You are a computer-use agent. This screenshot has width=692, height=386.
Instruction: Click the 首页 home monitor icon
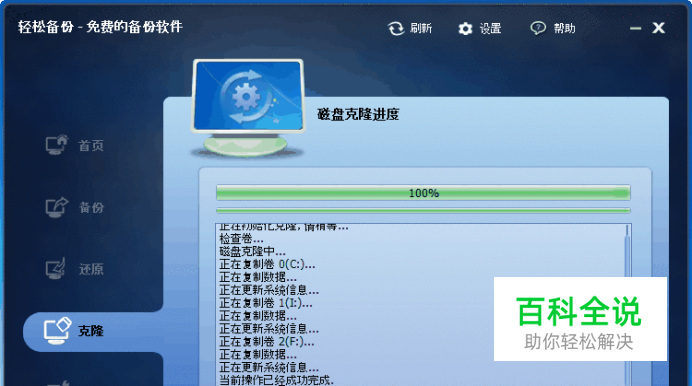(x=57, y=145)
